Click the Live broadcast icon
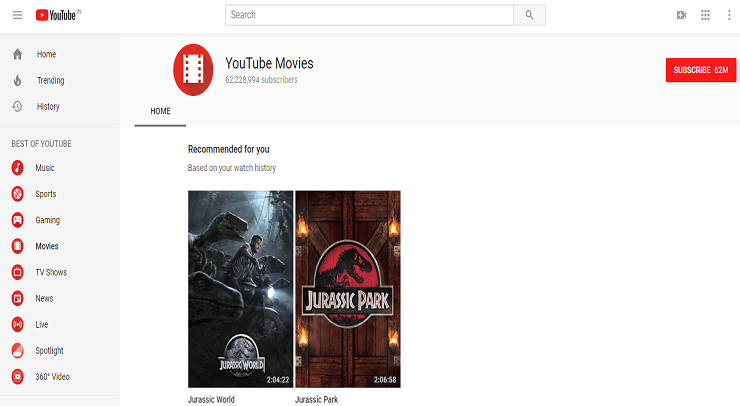Image resolution: width=740 pixels, height=406 pixels. pyautogui.click(x=17, y=324)
